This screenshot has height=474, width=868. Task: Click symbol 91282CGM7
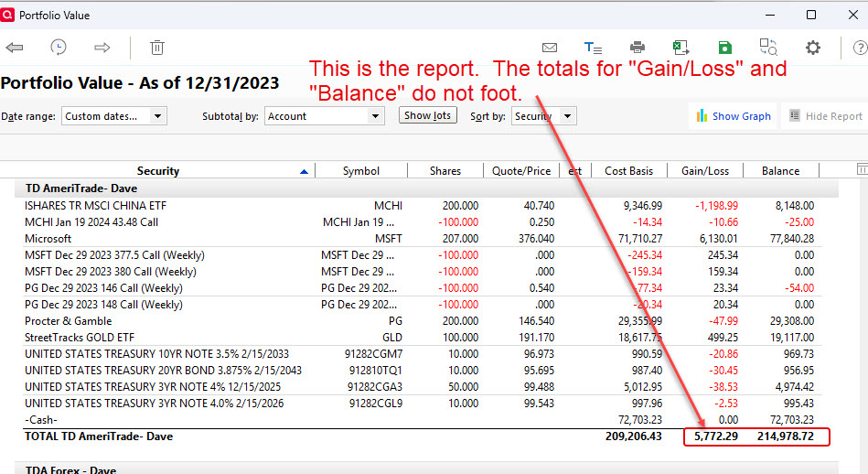click(x=374, y=354)
